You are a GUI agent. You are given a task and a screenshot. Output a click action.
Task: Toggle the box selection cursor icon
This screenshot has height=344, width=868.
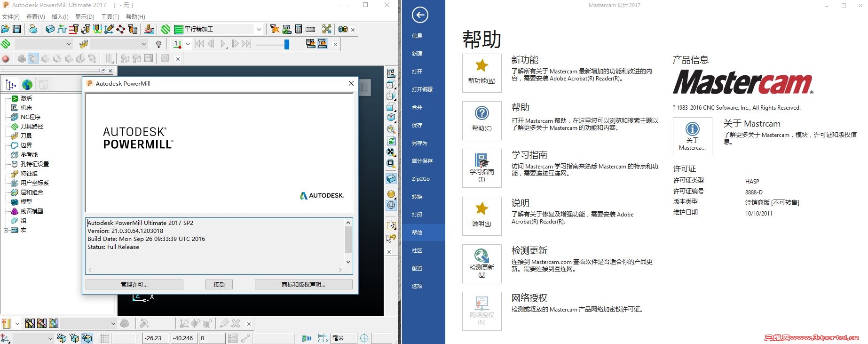[391, 225]
